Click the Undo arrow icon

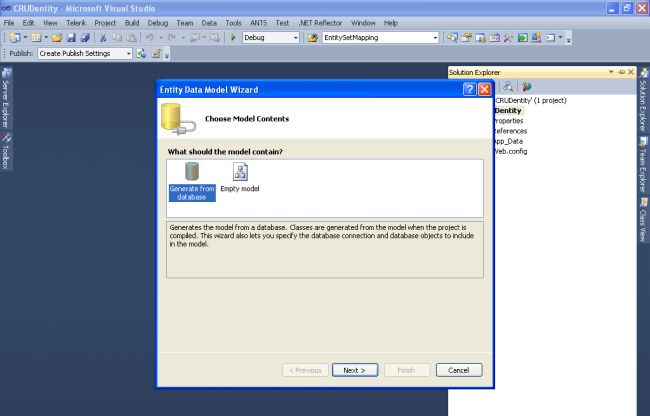point(150,38)
